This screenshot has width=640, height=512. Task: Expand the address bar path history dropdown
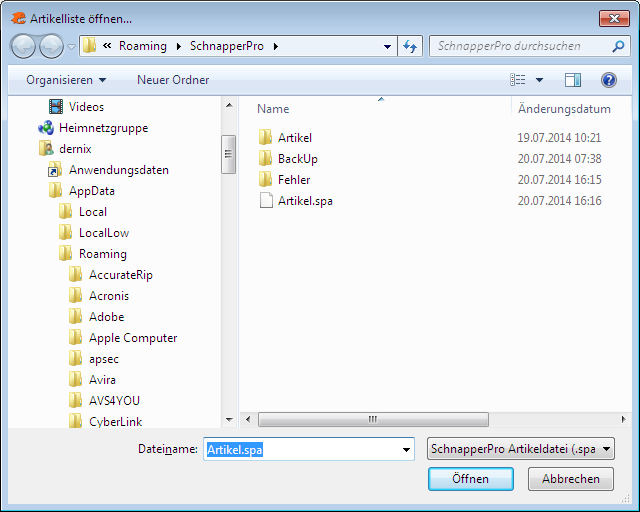coord(389,46)
